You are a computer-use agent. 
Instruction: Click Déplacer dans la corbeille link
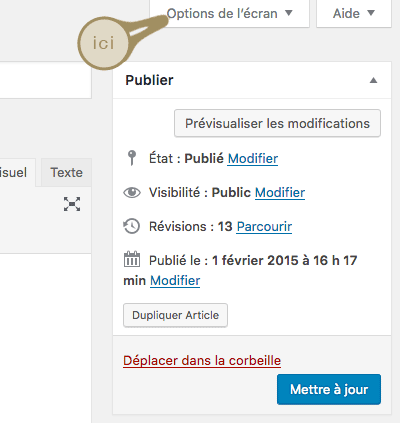click(x=202, y=361)
